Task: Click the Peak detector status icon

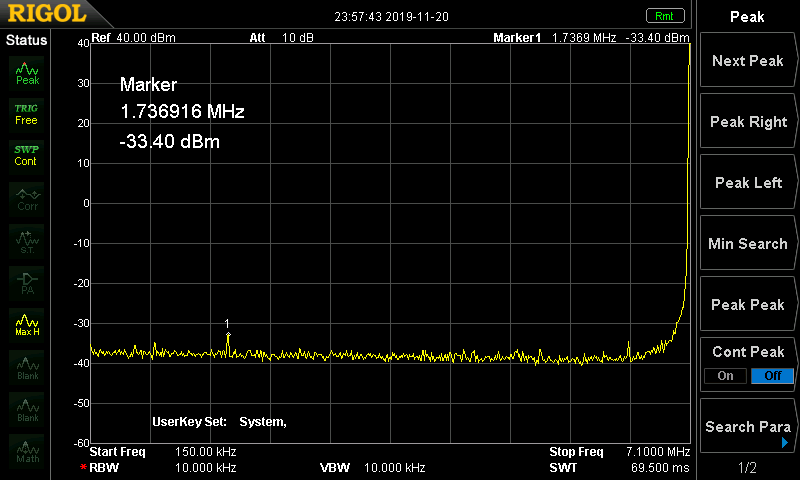Action: click(27, 72)
